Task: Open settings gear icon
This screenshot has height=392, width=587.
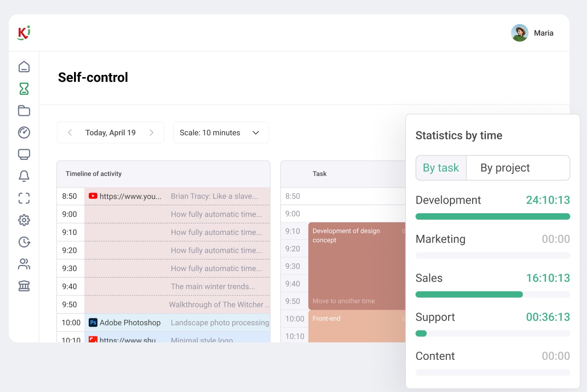Action: (x=24, y=220)
